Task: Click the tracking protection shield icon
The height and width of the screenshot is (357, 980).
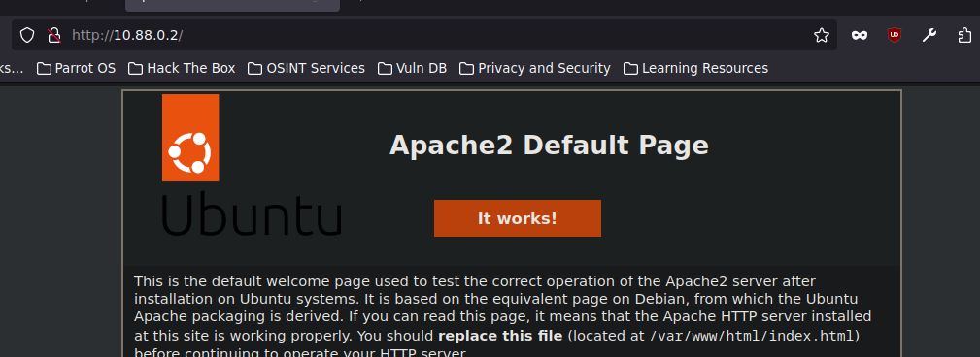Action: 27,35
